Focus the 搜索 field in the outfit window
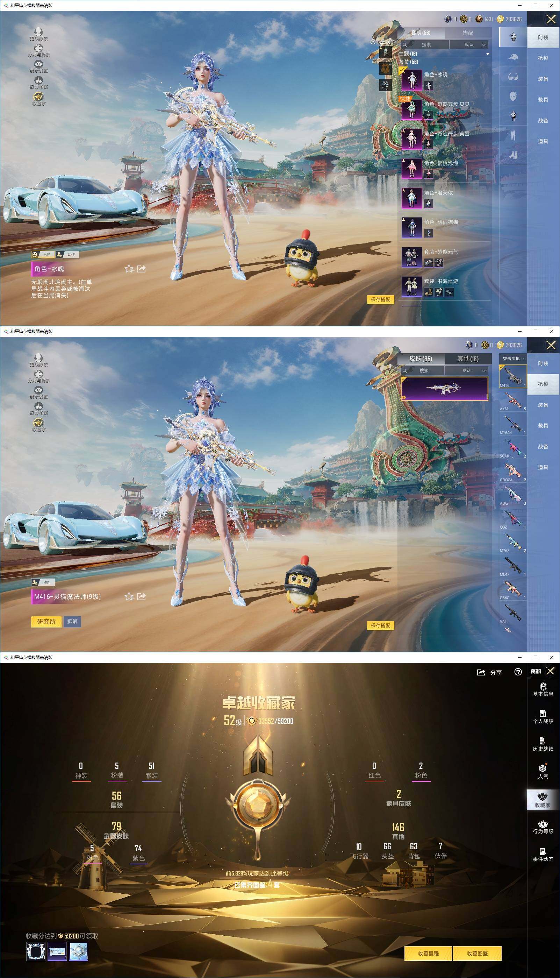Screen dimensions: 560x978 425,45
